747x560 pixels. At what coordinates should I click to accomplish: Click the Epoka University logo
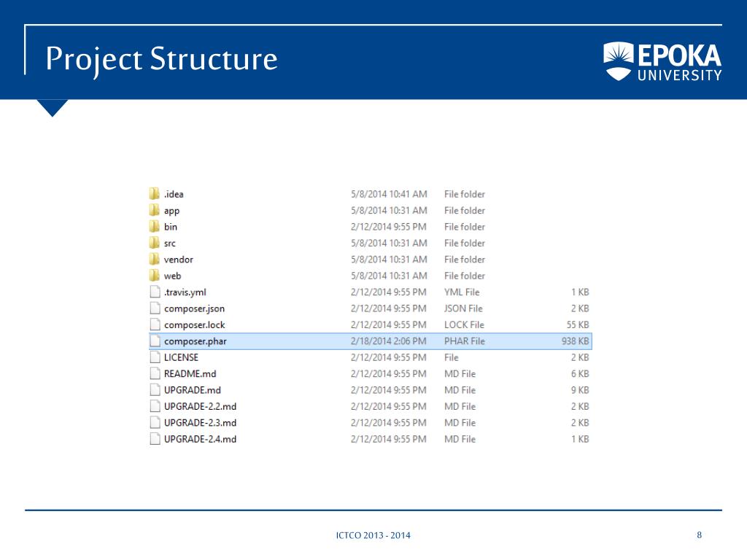tap(662, 61)
